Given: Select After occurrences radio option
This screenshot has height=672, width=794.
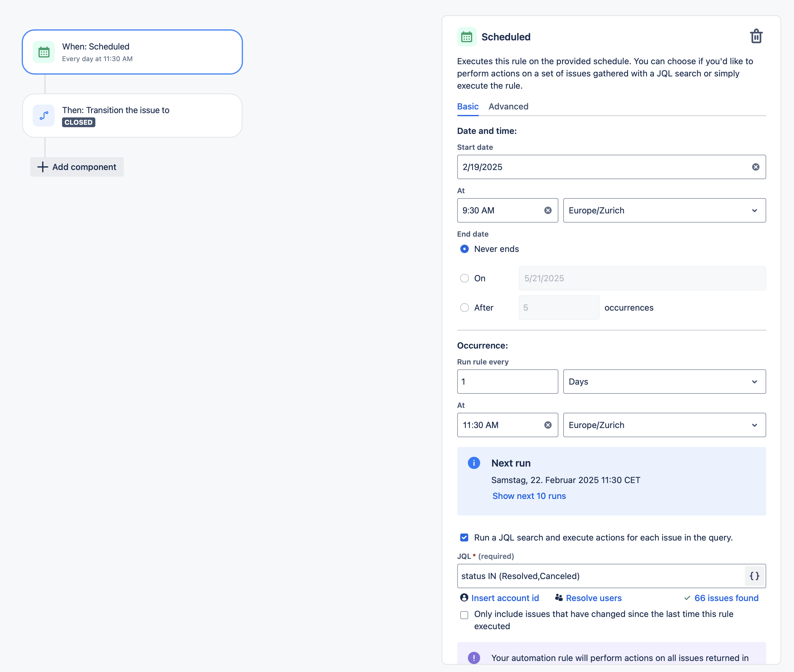Looking at the screenshot, I should pos(464,308).
